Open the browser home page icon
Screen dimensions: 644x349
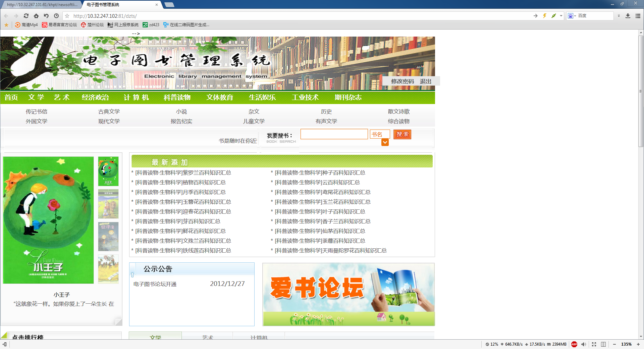coord(36,16)
